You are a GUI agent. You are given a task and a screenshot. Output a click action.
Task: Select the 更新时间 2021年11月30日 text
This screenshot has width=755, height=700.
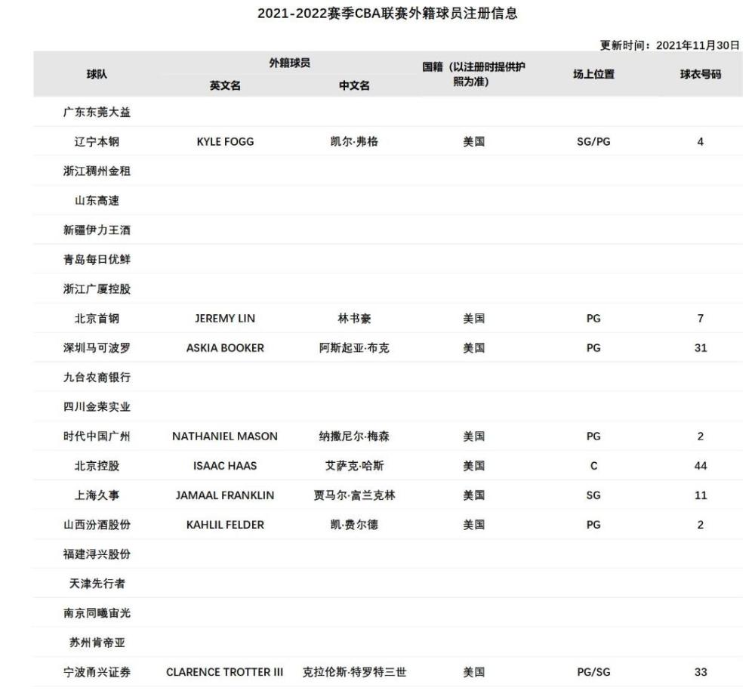[669, 45]
